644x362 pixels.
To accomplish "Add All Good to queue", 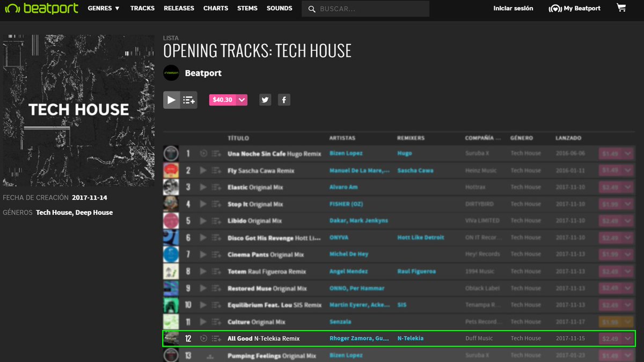I will coord(216,338).
